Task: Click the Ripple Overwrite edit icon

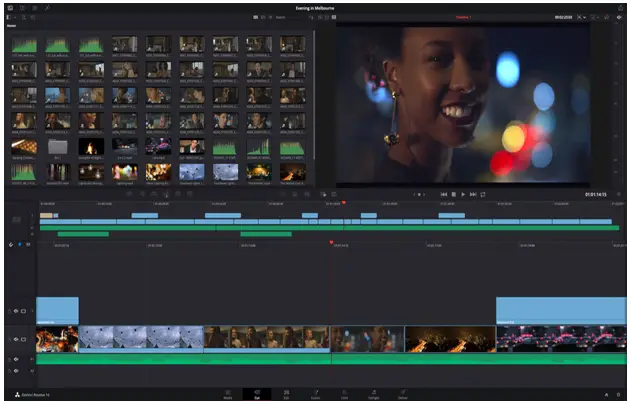Action: pyautogui.click(x=154, y=194)
